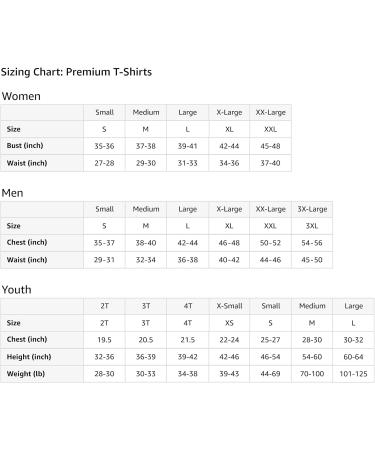Select the Women section heading

(x=21, y=96)
